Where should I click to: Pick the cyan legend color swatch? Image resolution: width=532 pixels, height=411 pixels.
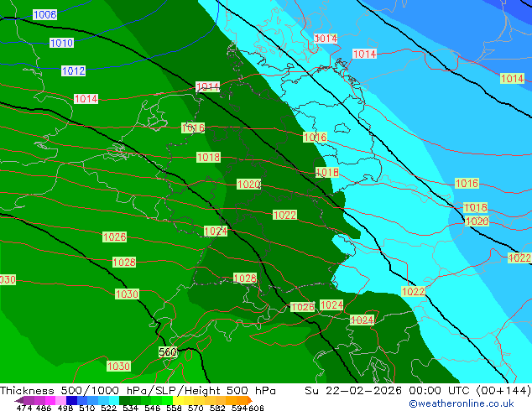click(x=114, y=400)
